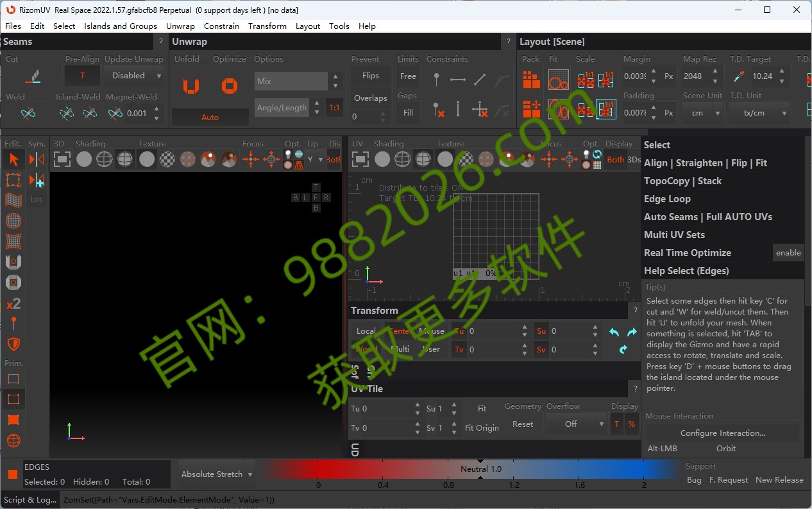Pick texel density with eyedropper icon

coord(740,76)
